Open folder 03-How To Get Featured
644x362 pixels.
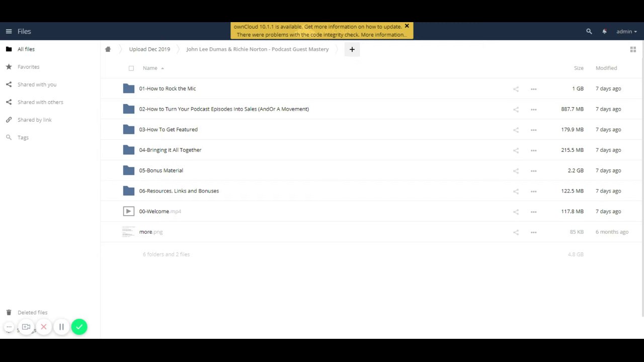pos(168,130)
